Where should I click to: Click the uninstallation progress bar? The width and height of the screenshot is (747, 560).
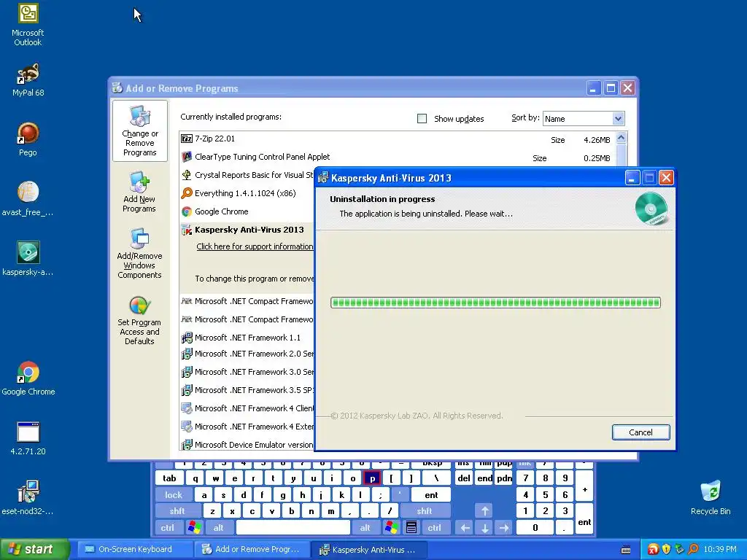(x=495, y=303)
